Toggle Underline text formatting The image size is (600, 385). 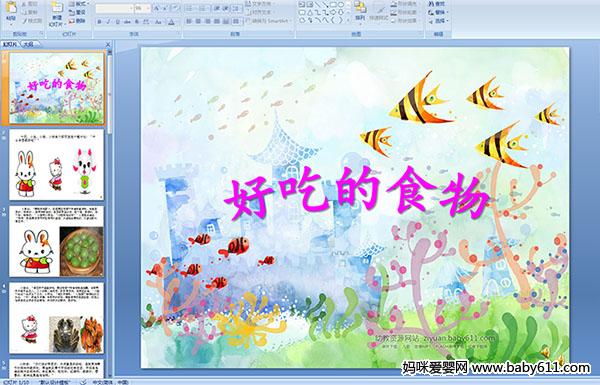(117, 22)
